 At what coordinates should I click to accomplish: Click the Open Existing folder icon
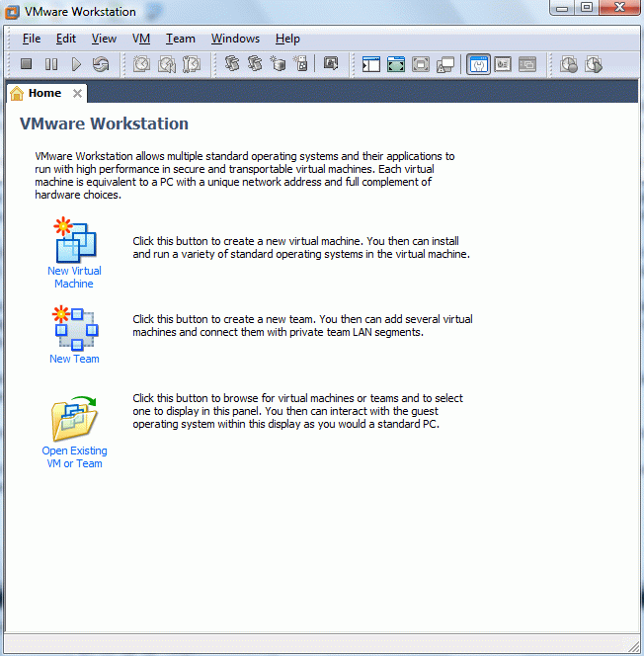[x=74, y=419]
